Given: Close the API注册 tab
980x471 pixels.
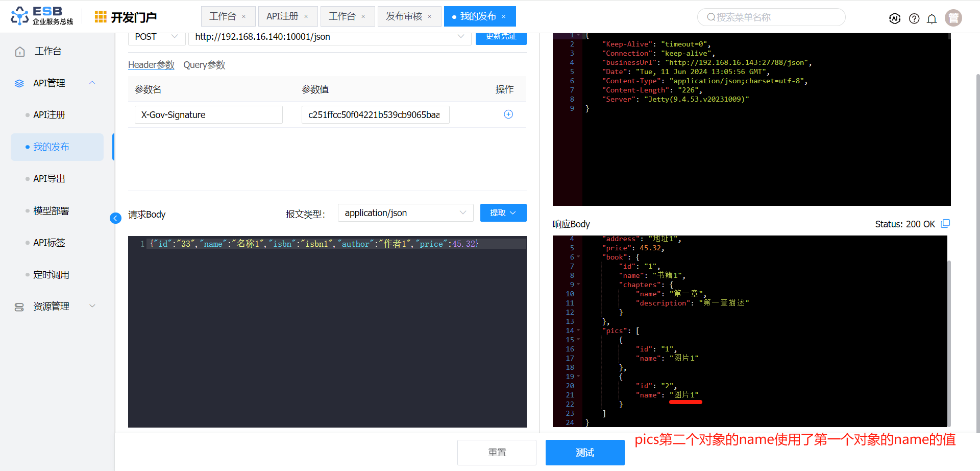Looking at the screenshot, I should (x=306, y=17).
